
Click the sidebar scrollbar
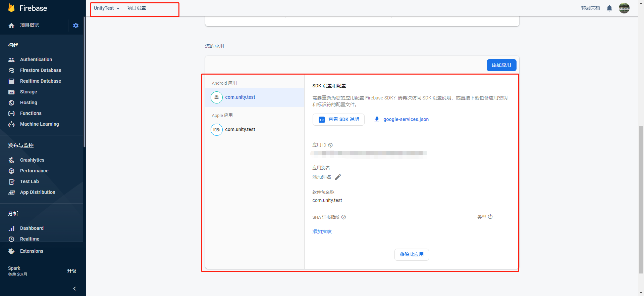pyautogui.click(x=85, y=81)
